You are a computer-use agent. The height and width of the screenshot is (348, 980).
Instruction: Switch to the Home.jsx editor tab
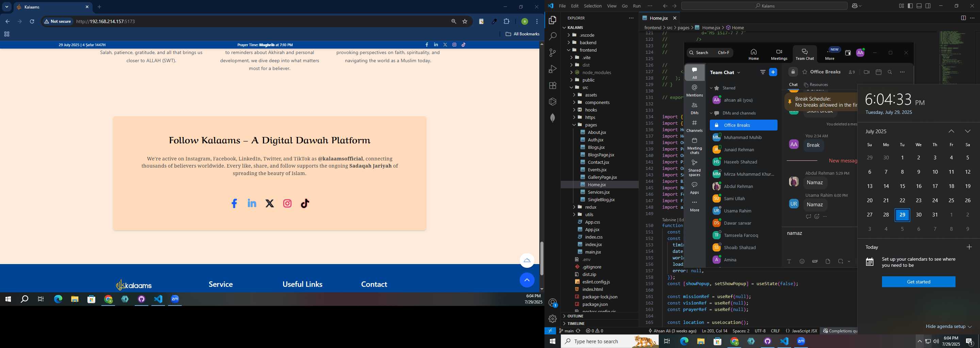tap(658, 18)
